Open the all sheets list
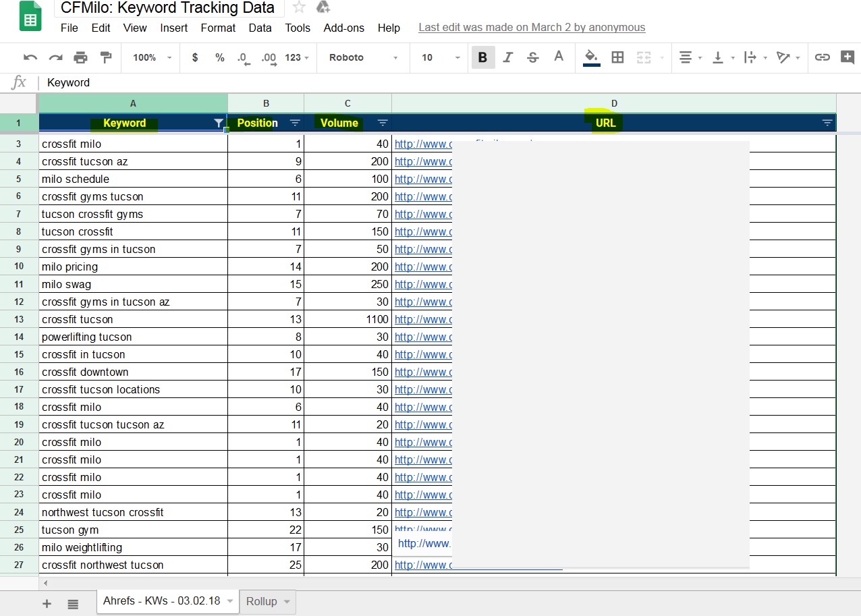861x616 pixels. tap(73, 603)
